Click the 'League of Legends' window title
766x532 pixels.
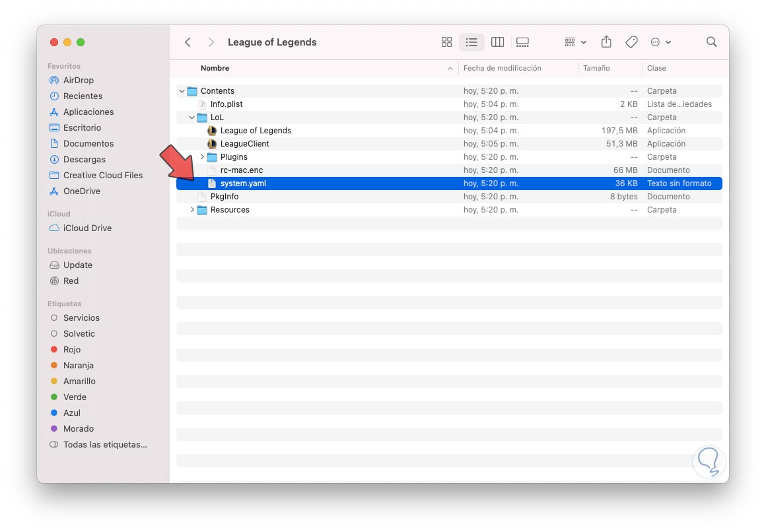coord(272,42)
